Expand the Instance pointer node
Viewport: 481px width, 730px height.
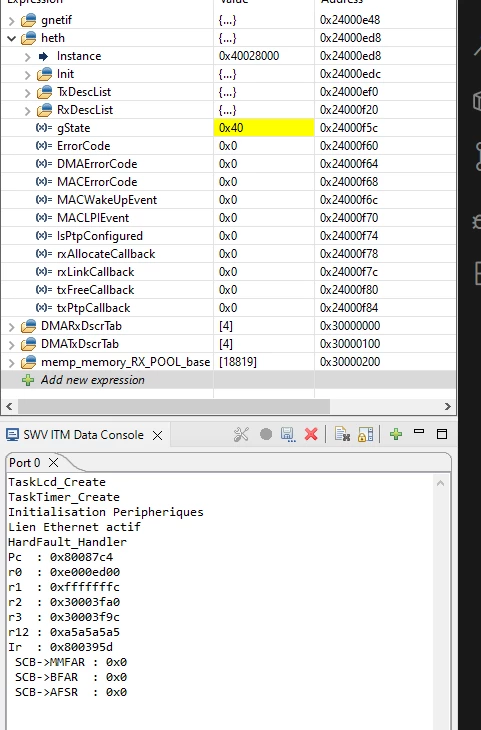[27, 57]
